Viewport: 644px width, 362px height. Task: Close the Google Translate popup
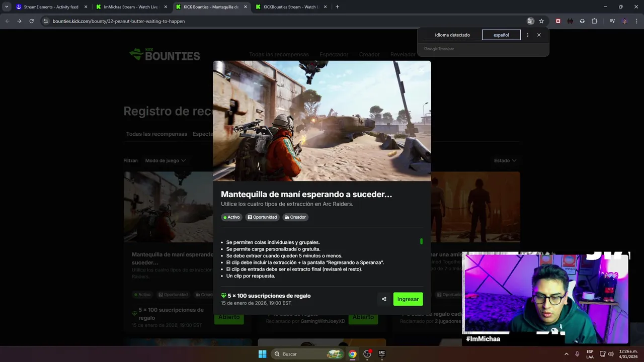tap(539, 35)
